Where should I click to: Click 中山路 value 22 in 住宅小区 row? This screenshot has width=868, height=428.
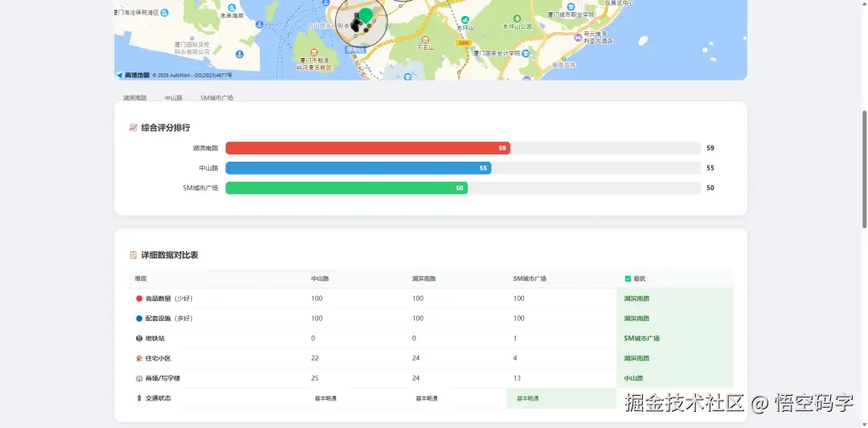click(315, 358)
